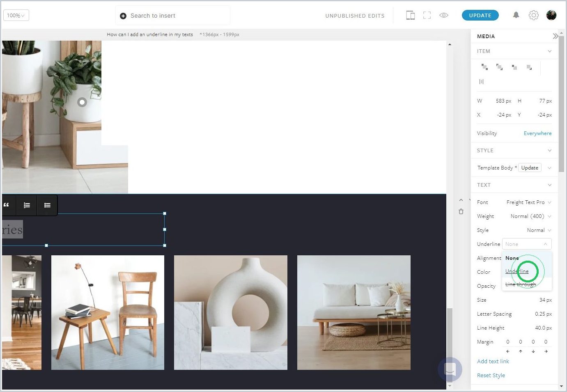Move the section up with the arrow
Screen dimensions: 567x392
pos(461,200)
